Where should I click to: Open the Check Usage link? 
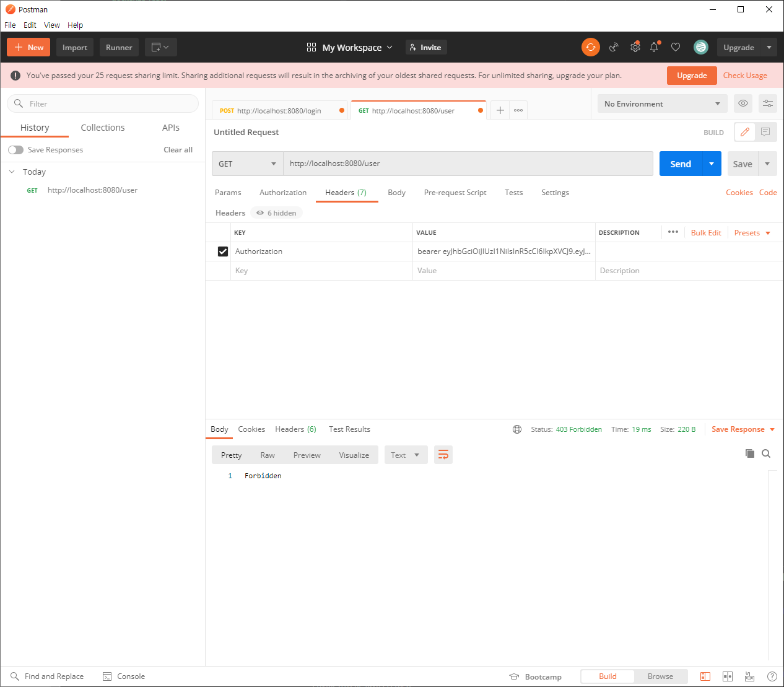(x=745, y=76)
